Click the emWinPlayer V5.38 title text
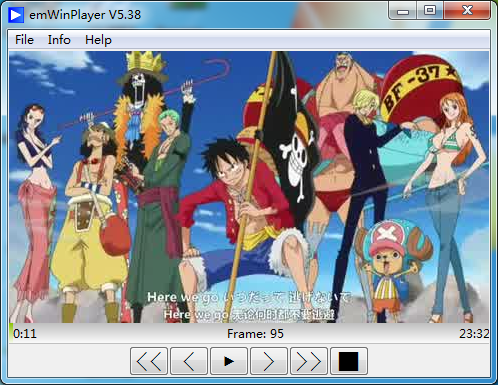The width and height of the screenshot is (498, 385). coord(85,15)
